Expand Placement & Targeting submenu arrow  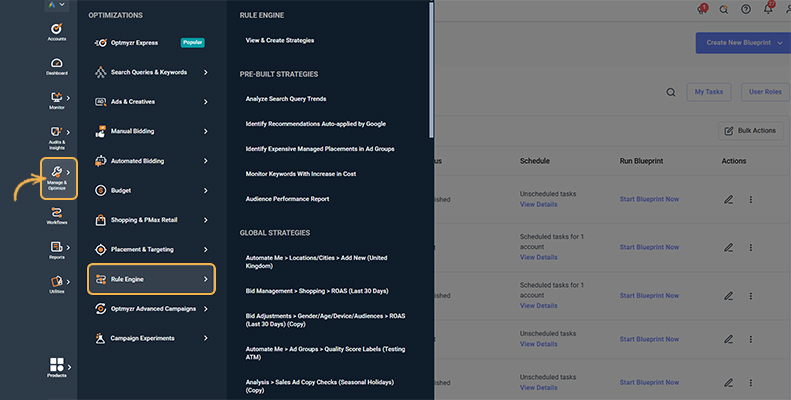(x=205, y=250)
